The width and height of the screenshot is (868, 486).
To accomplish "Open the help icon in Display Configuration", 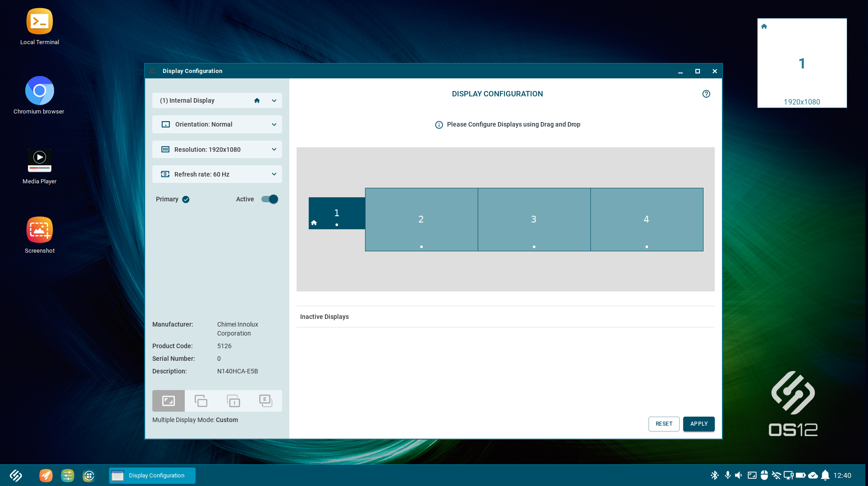I will tap(706, 94).
